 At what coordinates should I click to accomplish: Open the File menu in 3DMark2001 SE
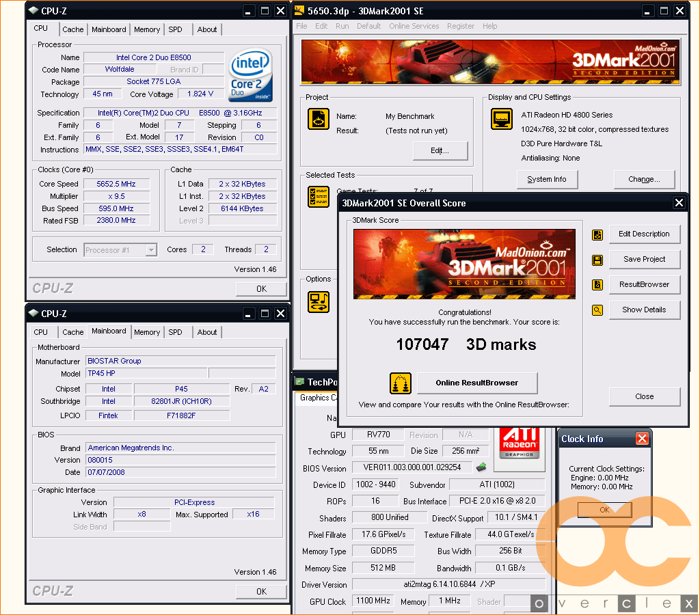coord(301,26)
